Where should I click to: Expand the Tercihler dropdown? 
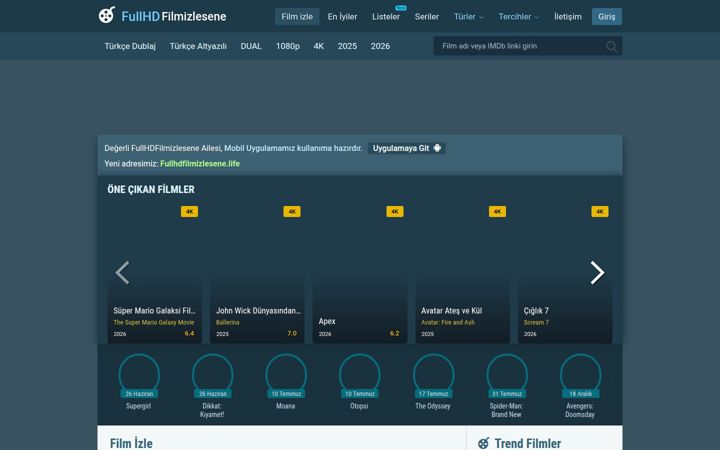518,17
